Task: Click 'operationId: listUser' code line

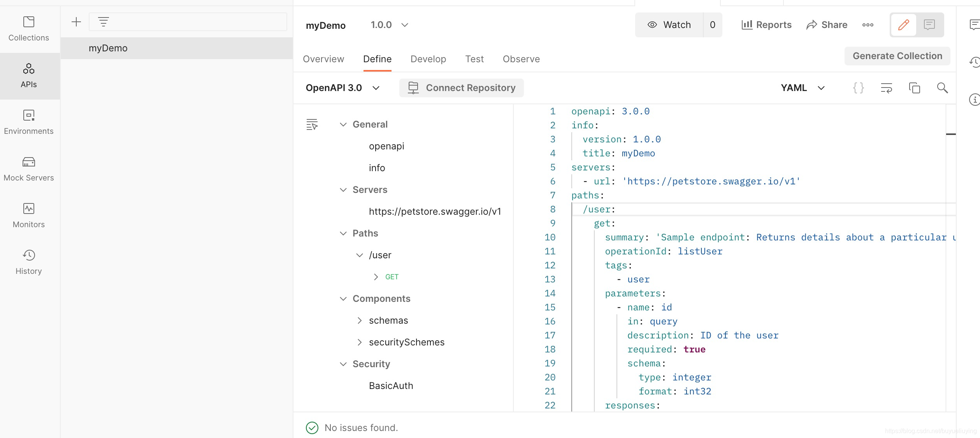Action: [664, 251]
